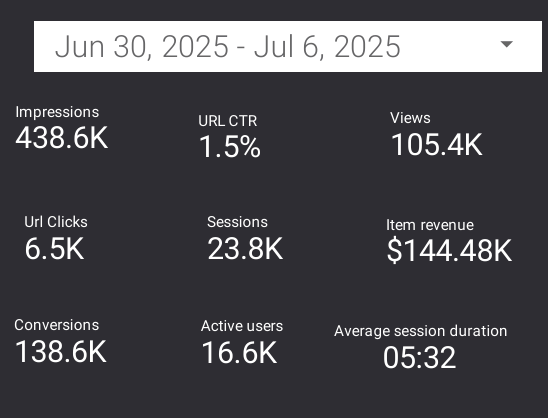Click the Average session duration label
Screen dimensions: 548x418
coord(420,331)
